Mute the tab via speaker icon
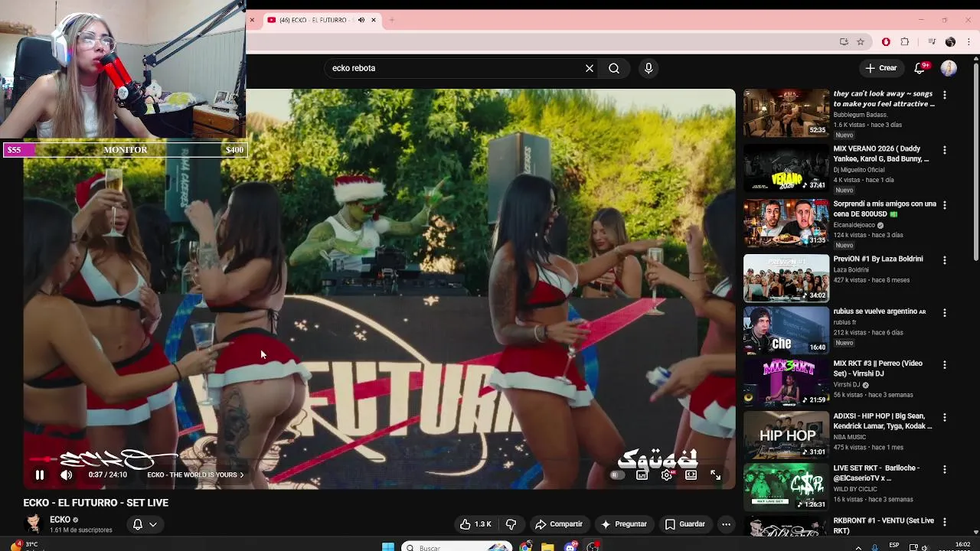This screenshot has height=551, width=980. click(361, 20)
